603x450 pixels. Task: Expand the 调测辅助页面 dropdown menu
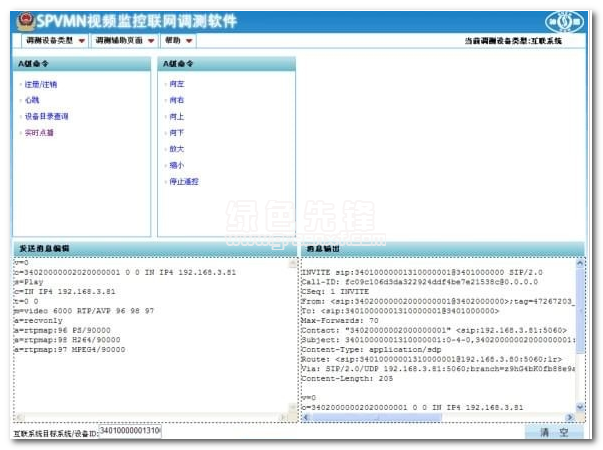[125, 41]
